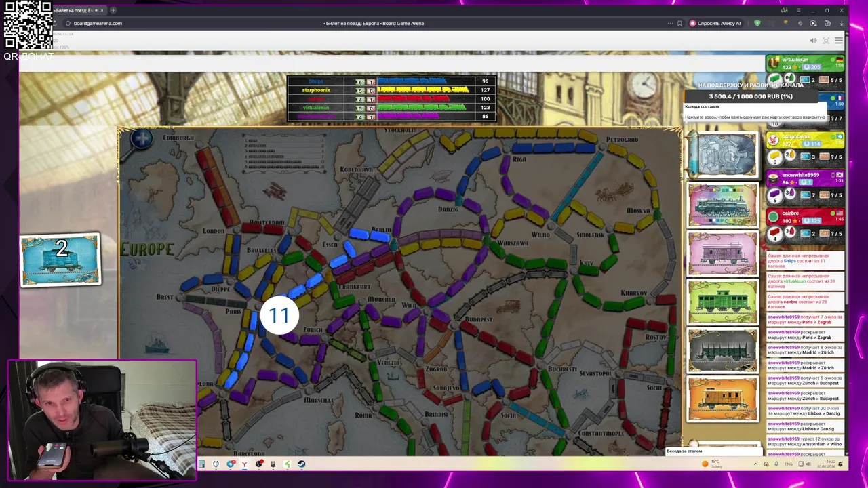The image size is (868, 488).
Task: Click the 'Спросить Алису AI' button
Action: [715, 23]
